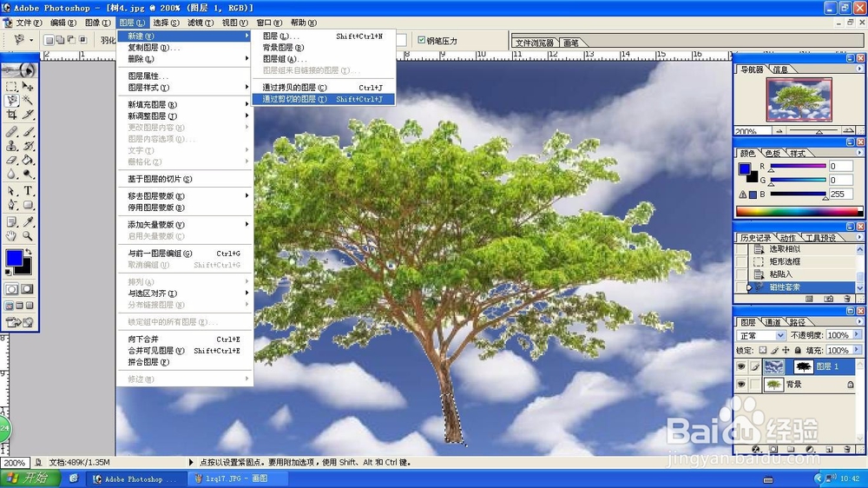Viewport: 868px width, 488px height.
Task: Switch to the 通道 tab
Action: pos(773,322)
